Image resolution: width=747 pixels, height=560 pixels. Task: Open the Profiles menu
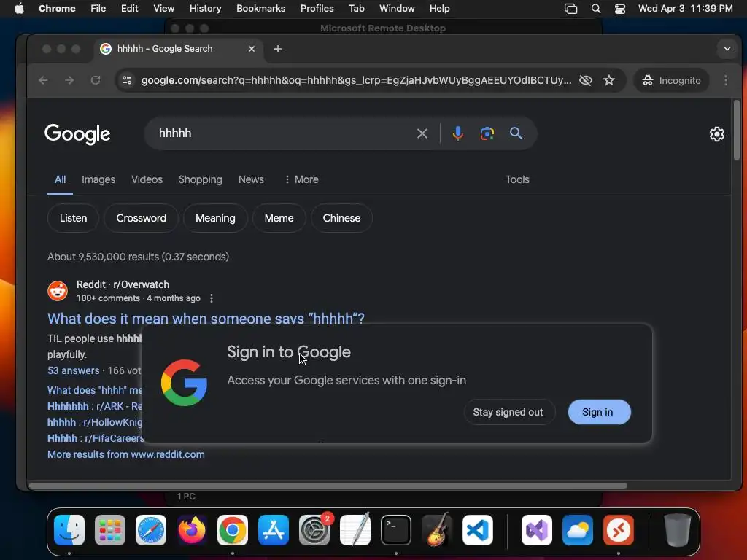317,8
